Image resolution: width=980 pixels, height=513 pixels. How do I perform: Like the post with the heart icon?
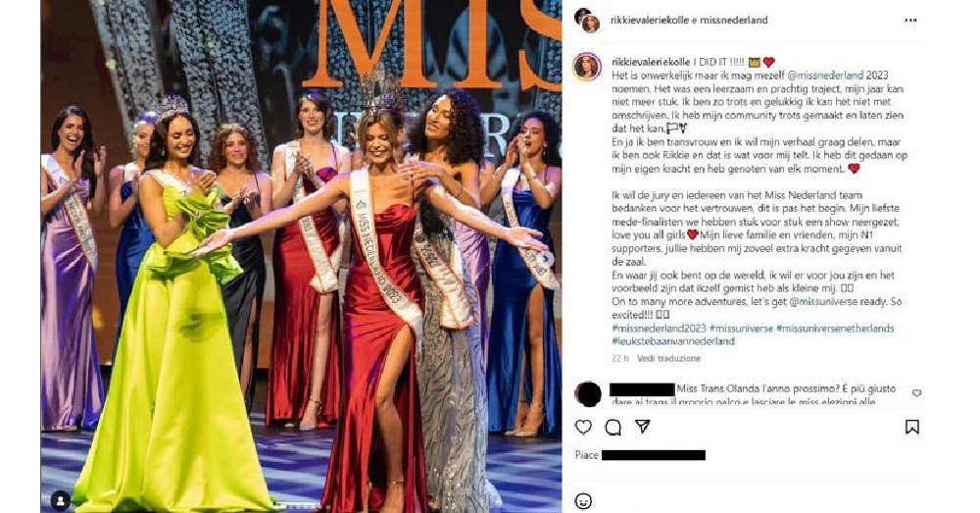point(583,428)
